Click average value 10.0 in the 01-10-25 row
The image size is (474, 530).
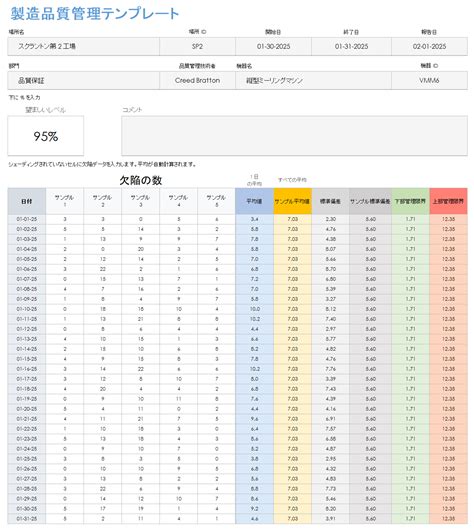coord(254,309)
